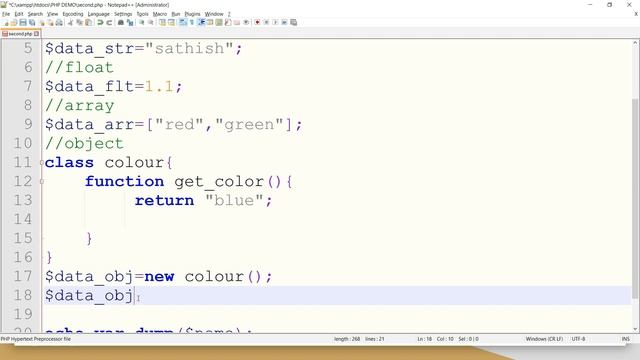Click the Stop Recording macro icon
Viewport: 640px width, 360px height.
click(266, 22)
